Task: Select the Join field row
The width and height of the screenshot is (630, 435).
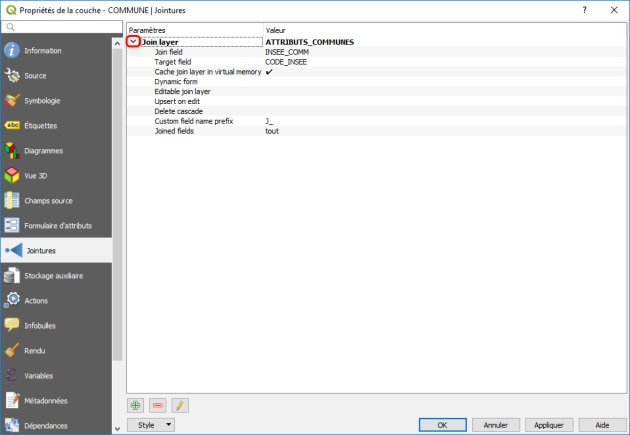Action: click(x=376, y=52)
